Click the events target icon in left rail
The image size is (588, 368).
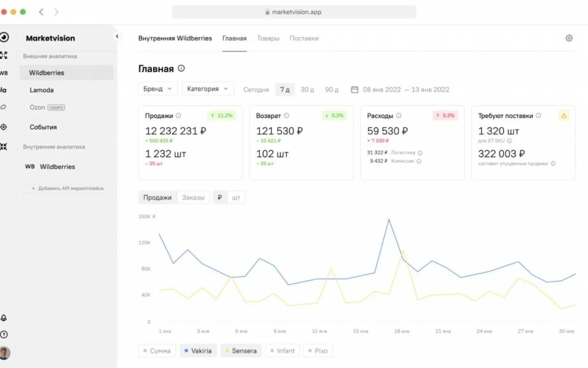[x=4, y=127]
